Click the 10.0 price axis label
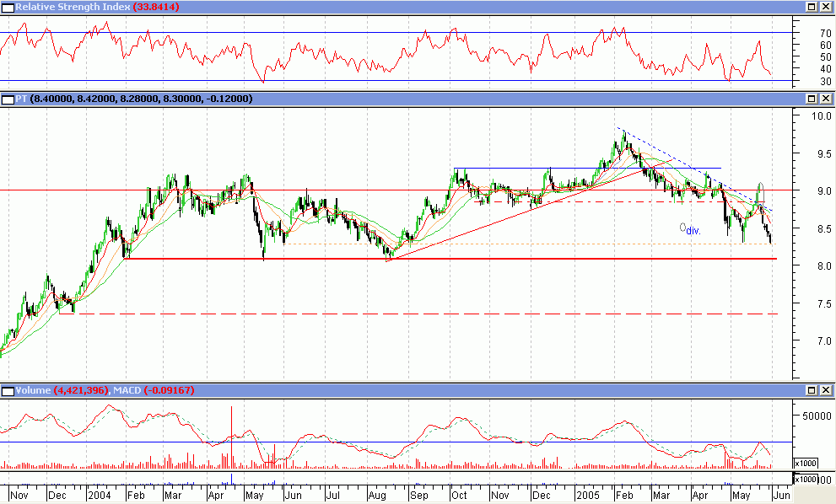 (x=822, y=116)
